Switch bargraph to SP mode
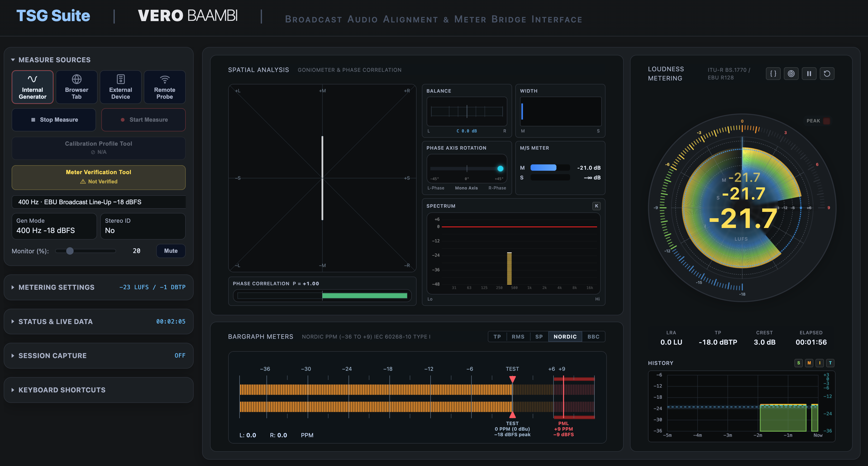Viewport: 868px width, 466px height. pyautogui.click(x=539, y=337)
